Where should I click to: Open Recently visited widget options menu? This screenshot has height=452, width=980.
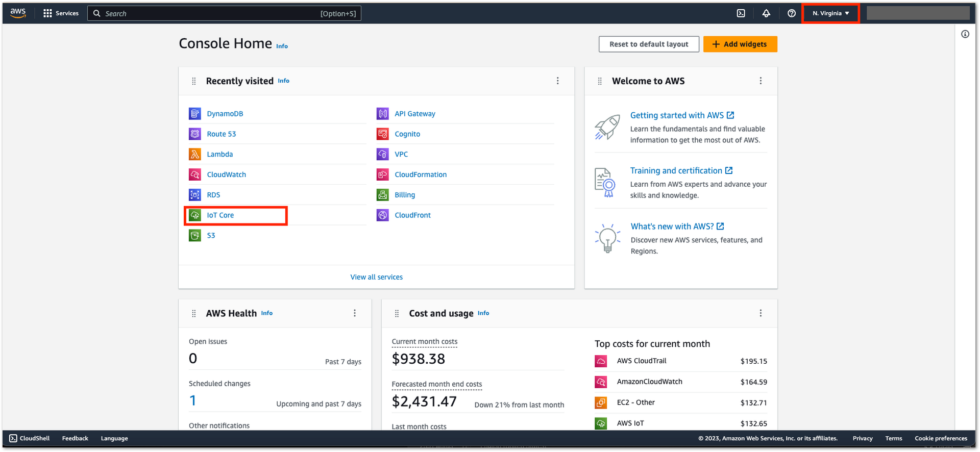[x=557, y=81]
